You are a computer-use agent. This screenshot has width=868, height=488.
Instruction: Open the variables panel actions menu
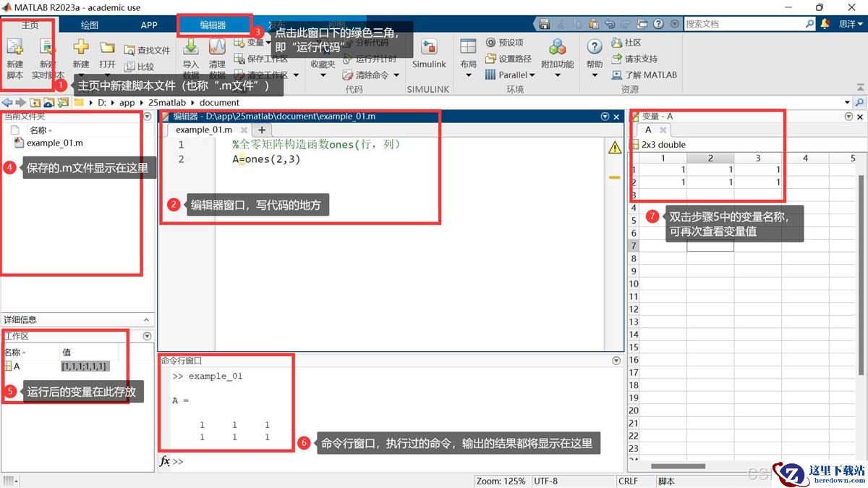[x=848, y=116]
